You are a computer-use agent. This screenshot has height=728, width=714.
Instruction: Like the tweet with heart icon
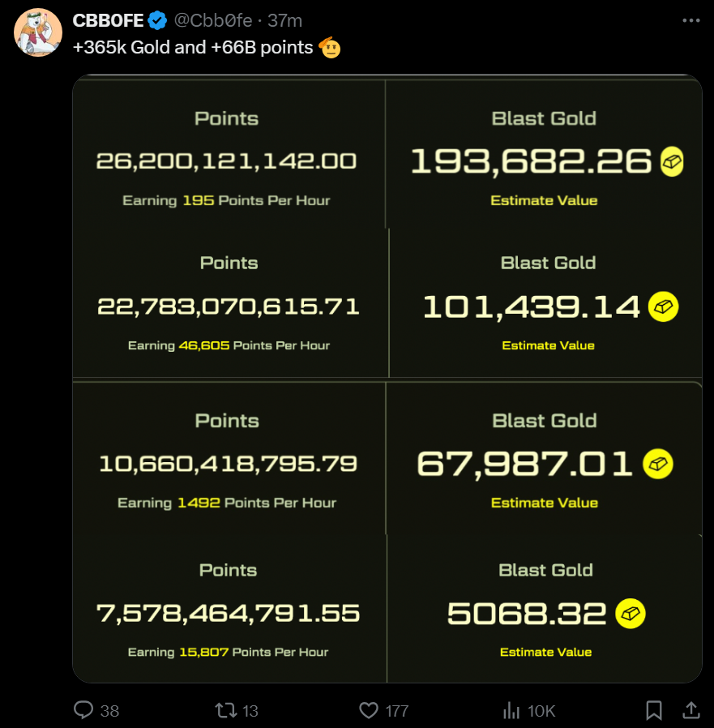pyautogui.click(x=369, y=710)
